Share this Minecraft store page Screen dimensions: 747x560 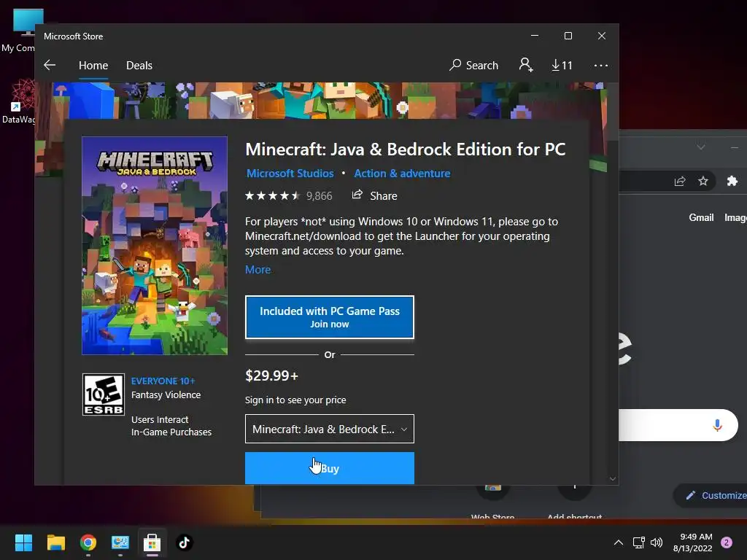[x=374, y=195]
